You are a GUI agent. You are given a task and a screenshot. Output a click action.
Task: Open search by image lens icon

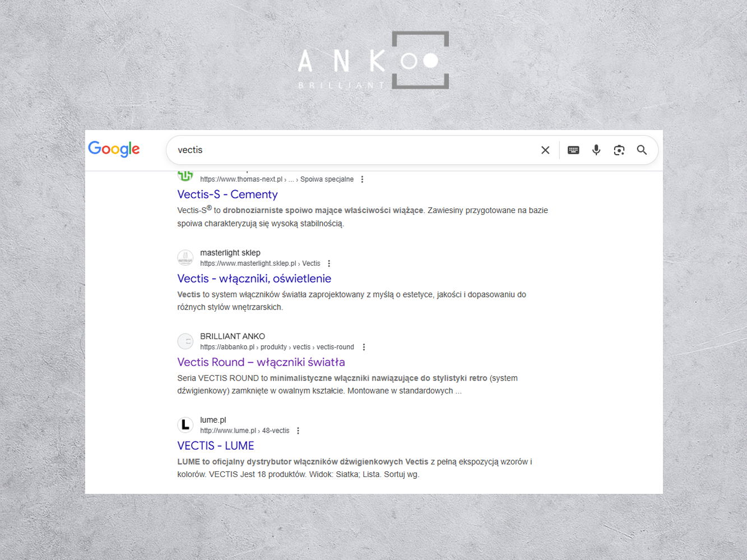coord(619,150)
